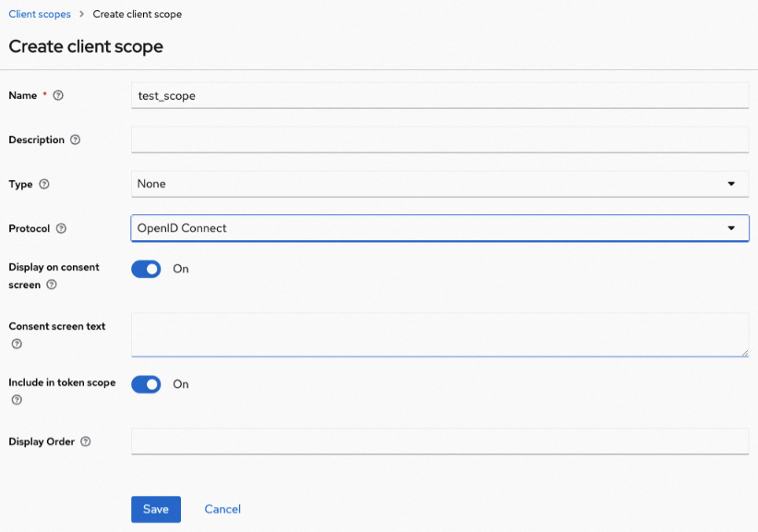Image resolution: width=758 pixels, height=532 pixels.
Task: Click the Display Order help icon
Action: pos(86,442)
